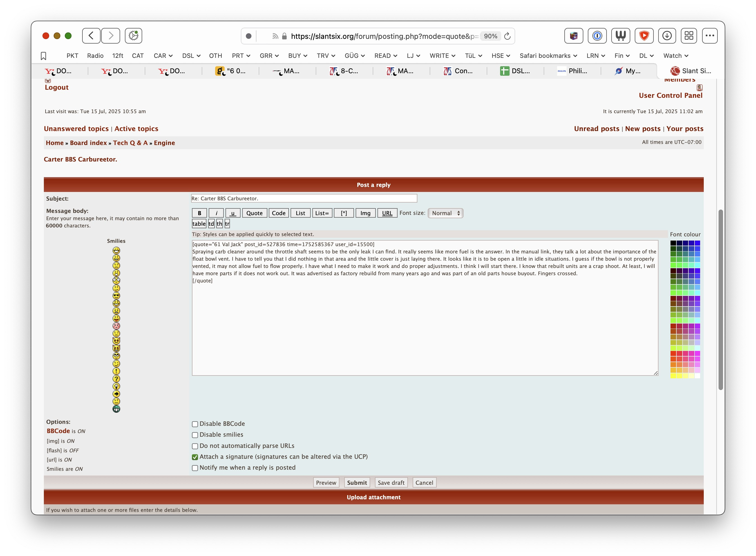The image size is (756, 556).
Task: Insert a Code block tag
Action: (279, 213)
